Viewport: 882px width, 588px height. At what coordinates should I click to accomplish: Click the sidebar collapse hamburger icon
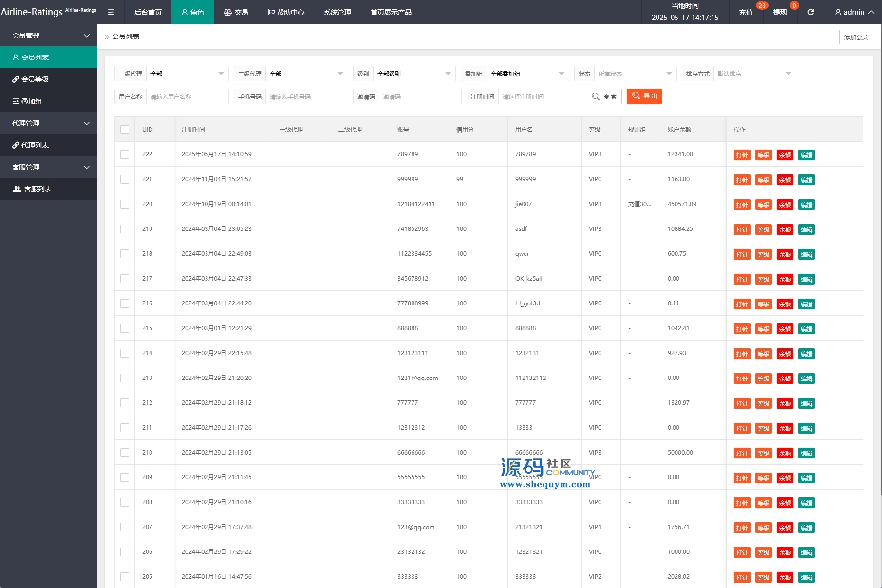[x=111, y=12]
